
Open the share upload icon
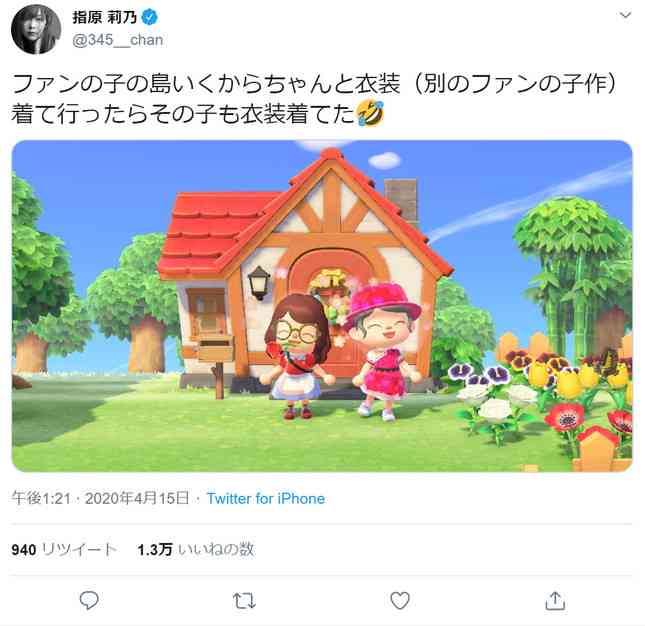click(555, 600)
